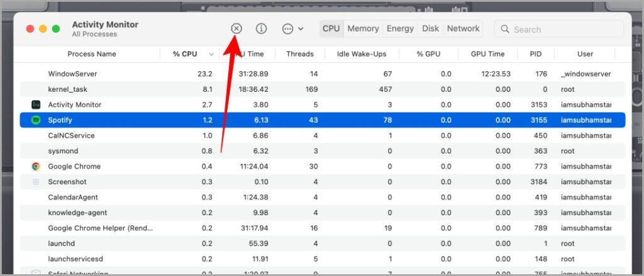Screen dimensions: 644x276
Task: Select the Screenshot process name
Action: [x=67, y=182]
